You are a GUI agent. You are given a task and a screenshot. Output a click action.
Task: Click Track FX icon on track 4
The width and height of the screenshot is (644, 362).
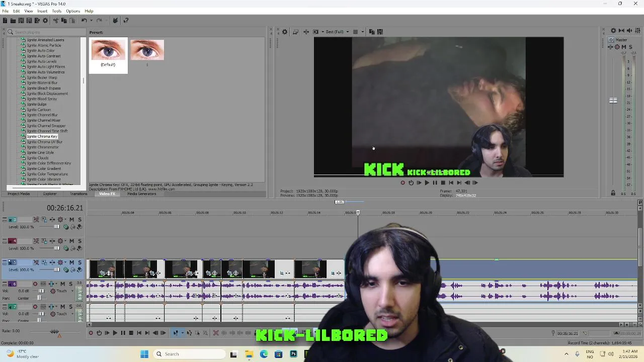point(52,241)
